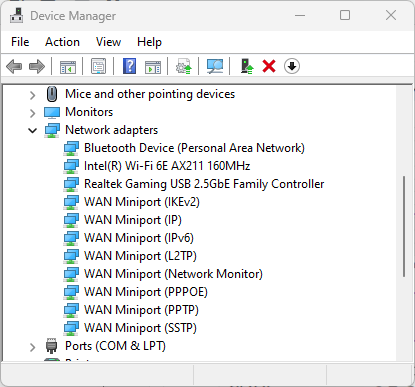
Task: Select WAN Miniport (Network Monitor) entry
Action: (173, 274)
